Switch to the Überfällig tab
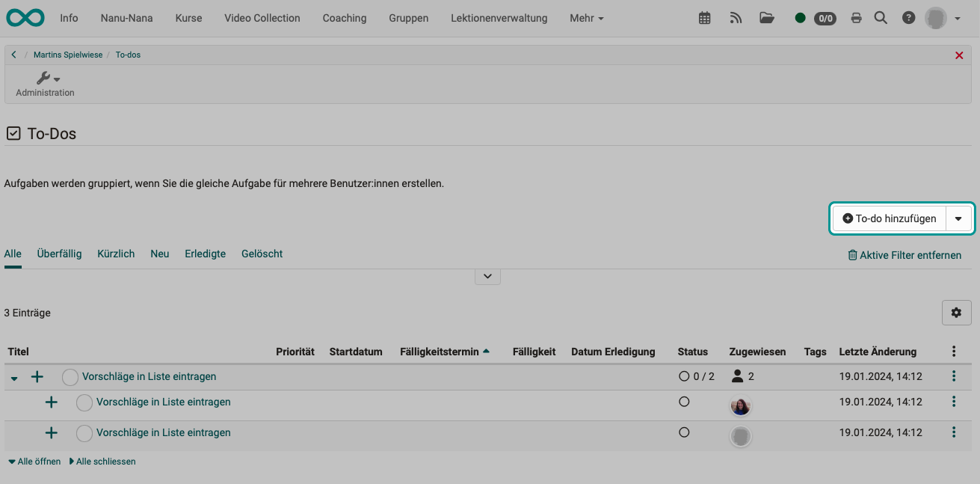This screenshot has height=484, width=980. tap(59, 254)
